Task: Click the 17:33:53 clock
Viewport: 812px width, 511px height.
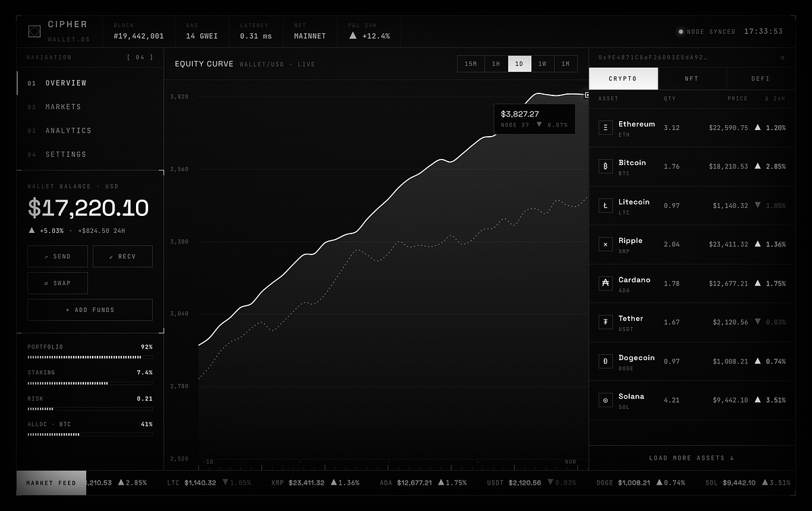Action: 763,32
